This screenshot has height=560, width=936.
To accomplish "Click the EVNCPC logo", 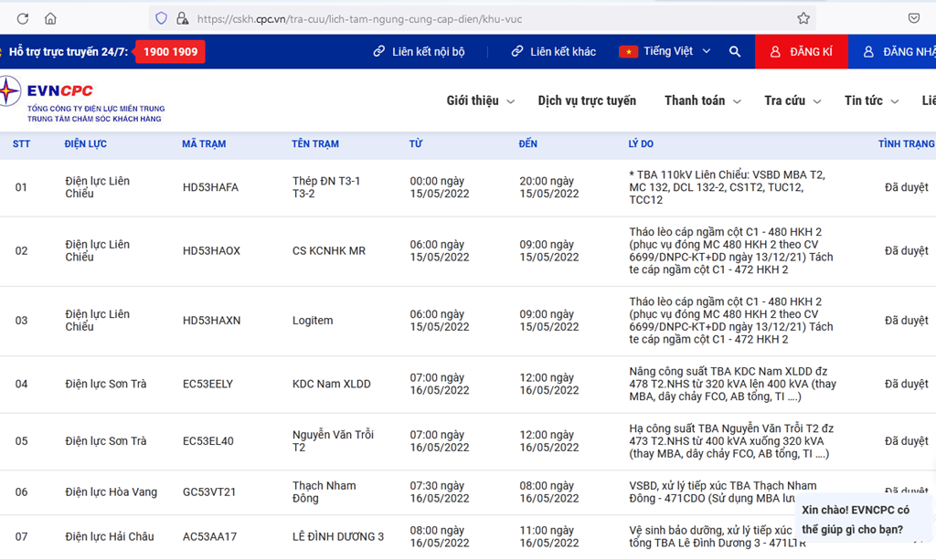I will (82, 99).
